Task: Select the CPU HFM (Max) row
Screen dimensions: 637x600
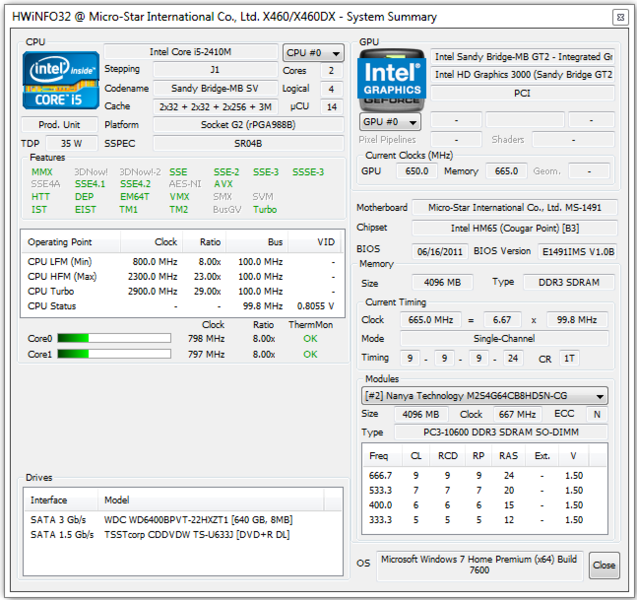Action: (x=182, y=277)
